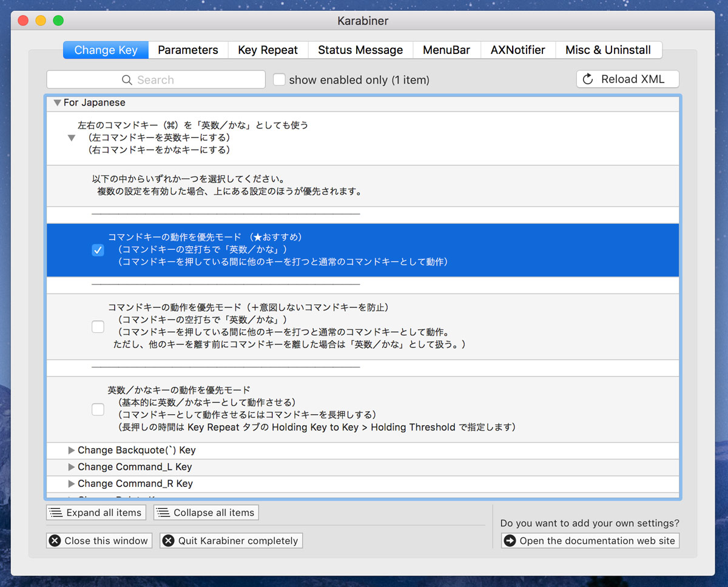Screen dimensions: 728x587
Task: Expand the Change Command_L Key group
Action: pyautogui.click(x=72, y=467)
